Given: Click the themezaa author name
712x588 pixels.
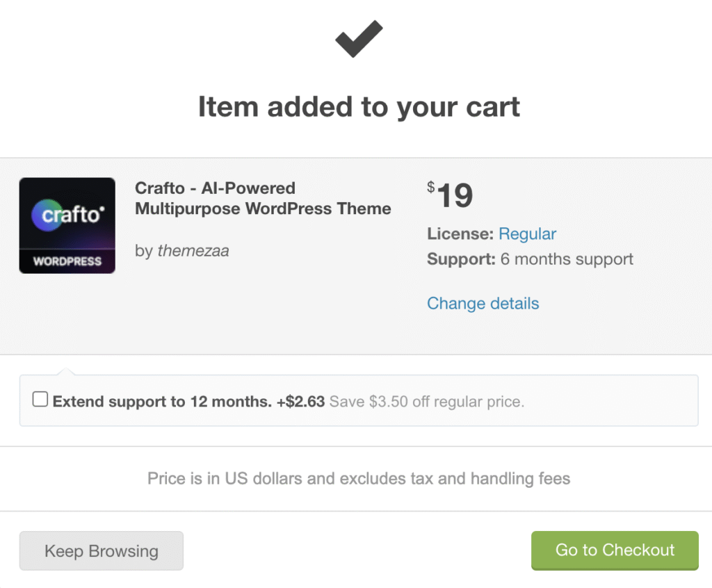Looking at the screenshot, I should pyautogui.click(x=193, y=251).
